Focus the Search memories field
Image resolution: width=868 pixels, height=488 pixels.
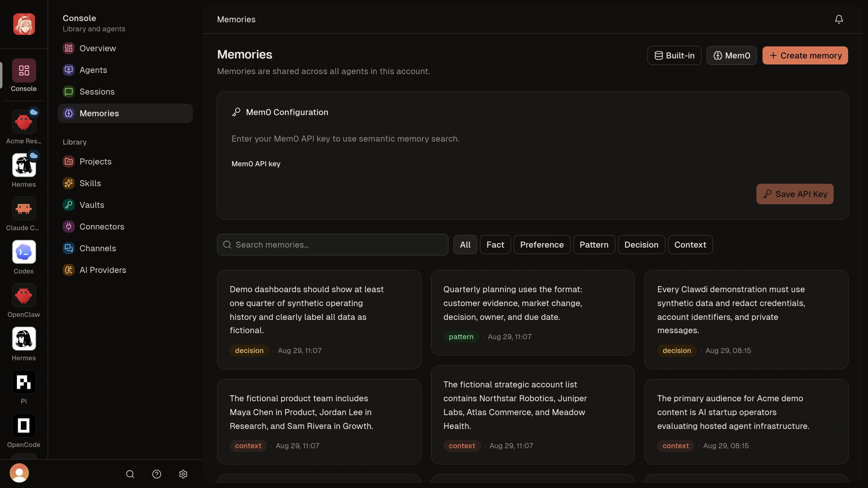click(332, 245)
